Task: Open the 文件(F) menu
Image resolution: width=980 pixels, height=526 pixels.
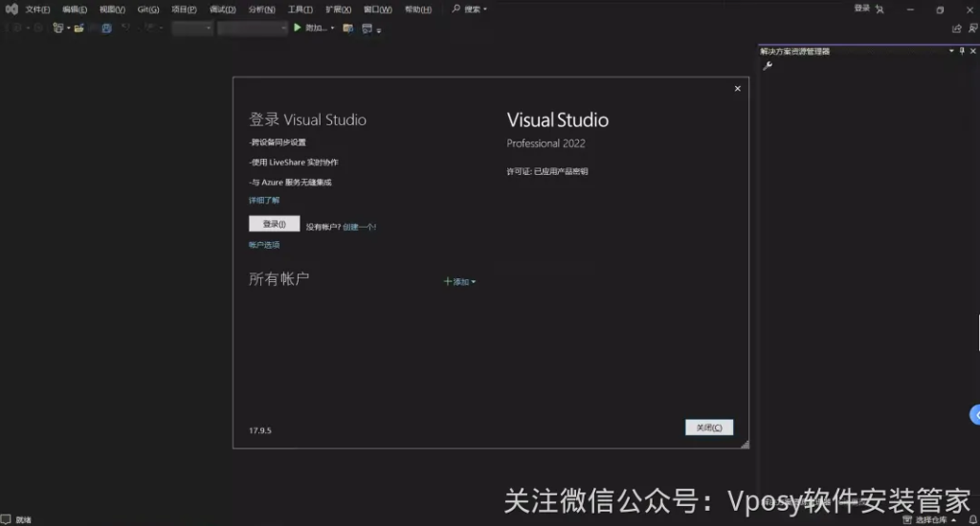Action: click(x=37, y=10)
